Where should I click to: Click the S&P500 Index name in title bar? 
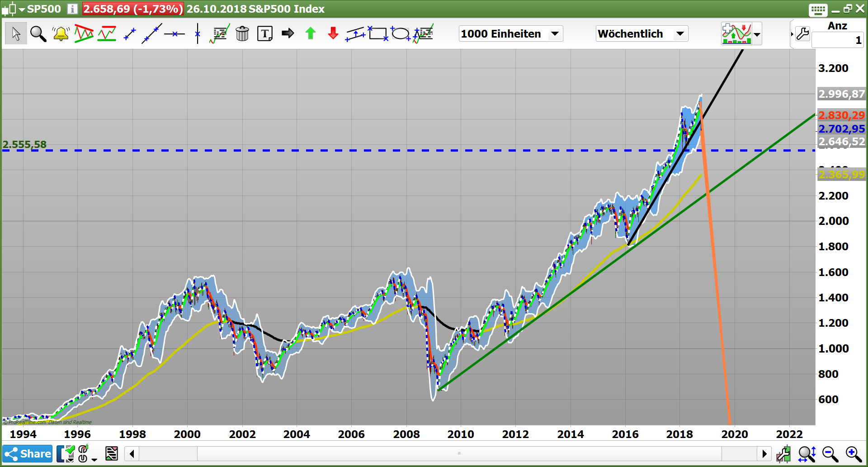pos(287,9)
